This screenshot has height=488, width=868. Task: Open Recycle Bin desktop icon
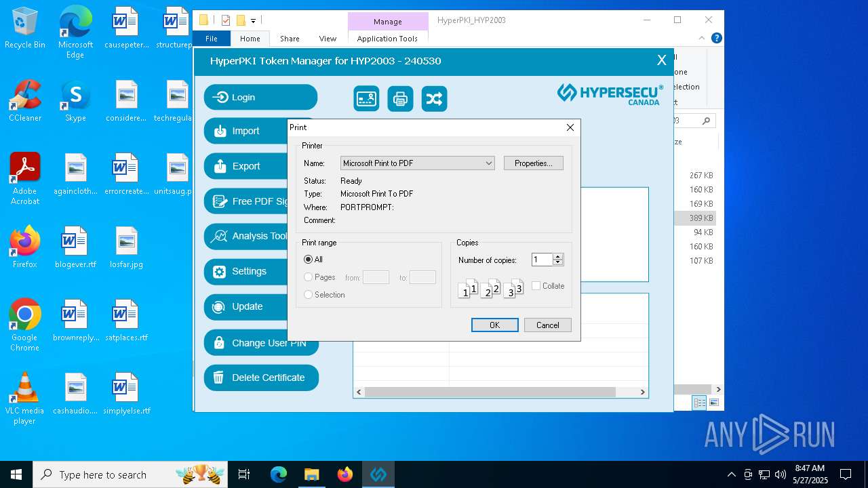(x=25, y=28)
